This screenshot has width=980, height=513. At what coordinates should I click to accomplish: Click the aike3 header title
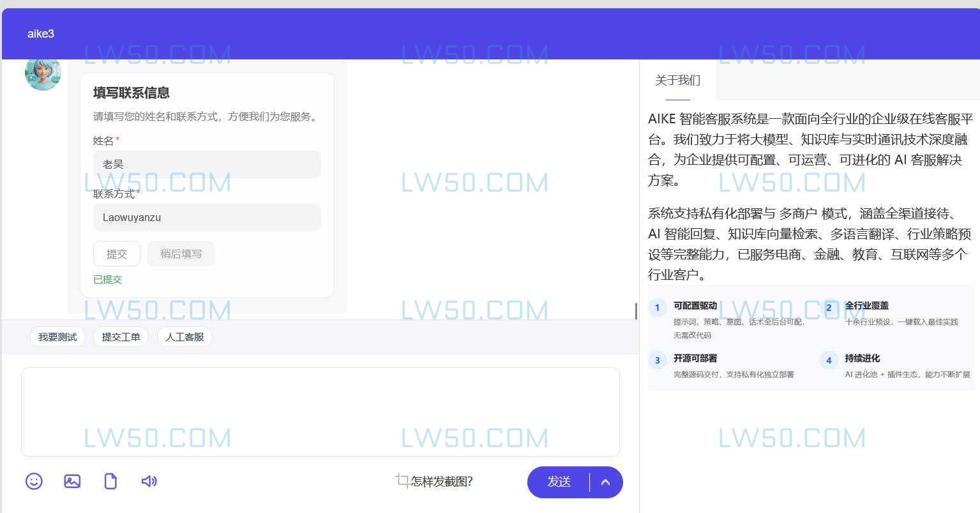pyautogui.click(x=41, y=34)
